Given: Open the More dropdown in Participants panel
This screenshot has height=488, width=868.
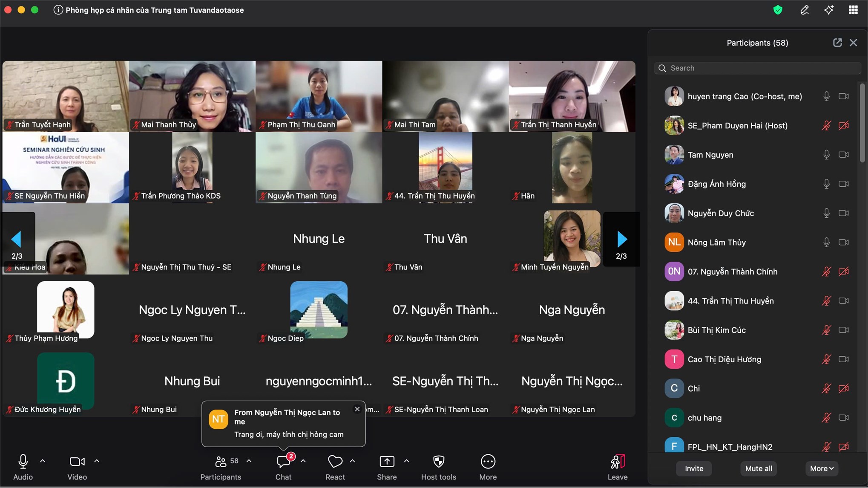Looking at the screenshot, I should (x=821, y=468).
